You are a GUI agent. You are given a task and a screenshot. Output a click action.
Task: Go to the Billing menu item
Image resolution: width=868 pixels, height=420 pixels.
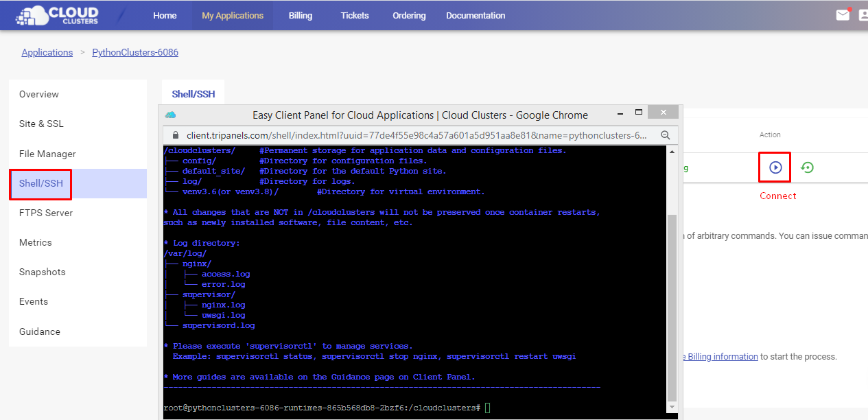[300, 15]
